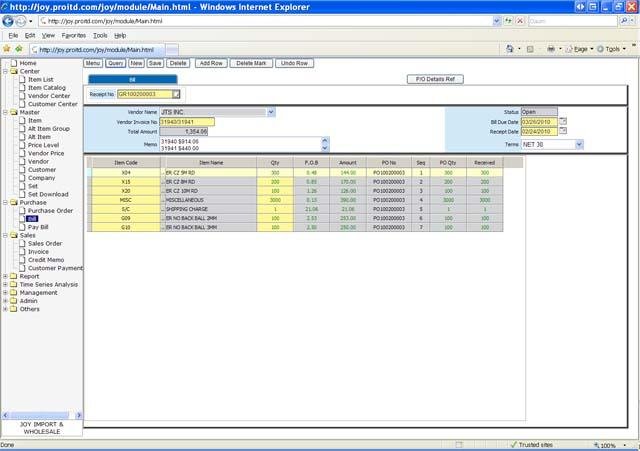640x451 pixels.
Task: Expand the Report tree folder
Action: 6,276
